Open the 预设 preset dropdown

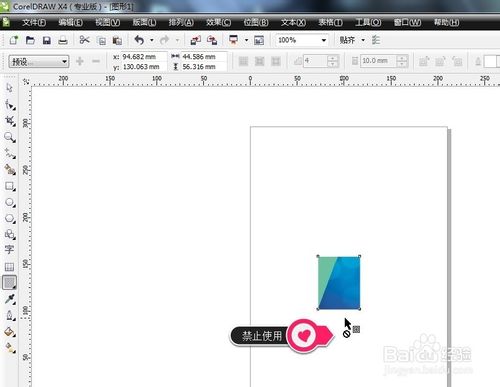pos(39,61)
